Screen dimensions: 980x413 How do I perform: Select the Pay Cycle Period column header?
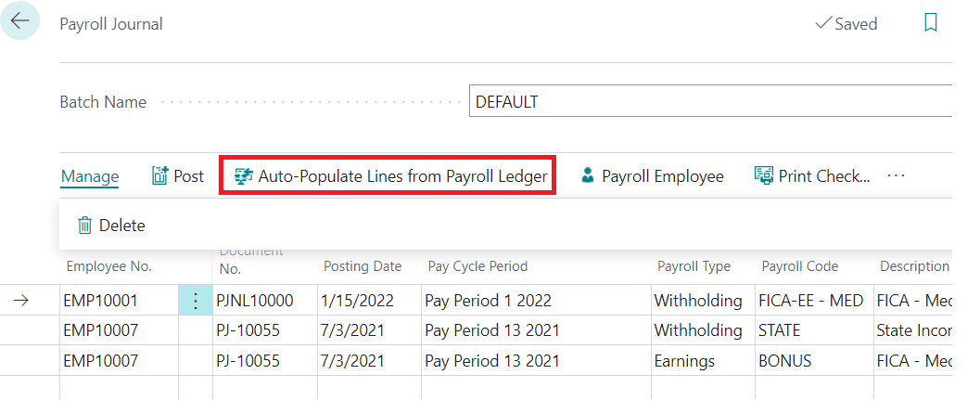[478, 266]
